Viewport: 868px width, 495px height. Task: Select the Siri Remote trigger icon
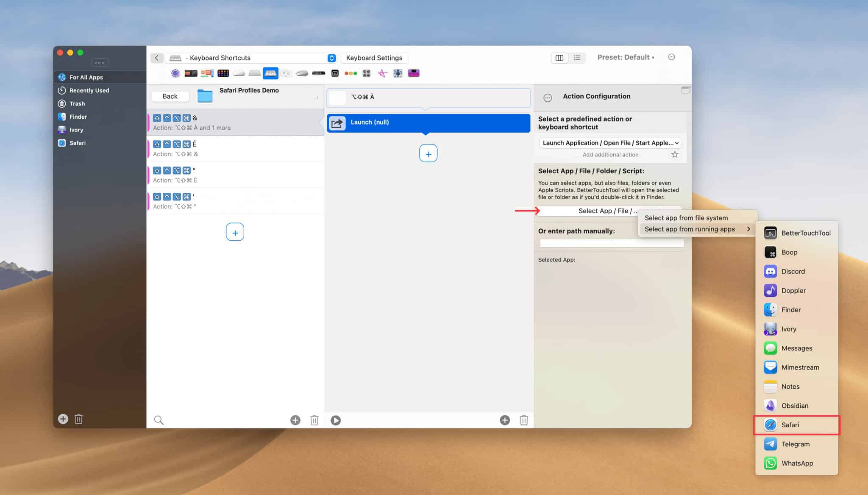click(x=318, y=73)
